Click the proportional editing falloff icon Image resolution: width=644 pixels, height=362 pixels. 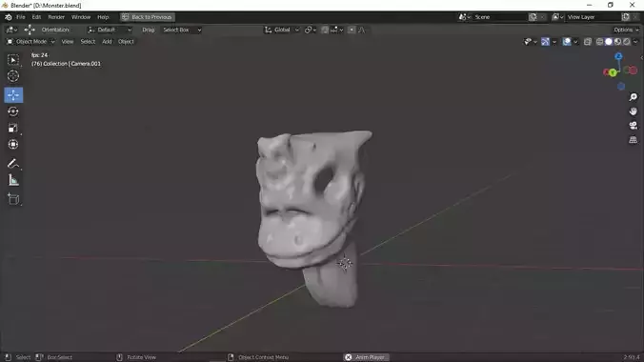click(x=362, y=30)
